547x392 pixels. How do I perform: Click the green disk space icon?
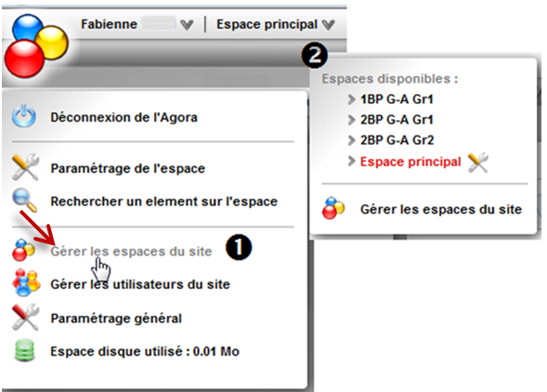click(x=25, y=350)
